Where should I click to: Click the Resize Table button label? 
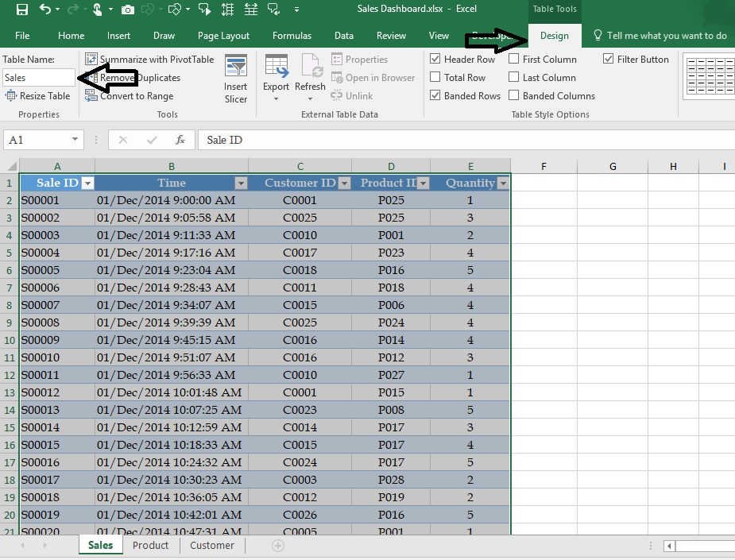(45, 96)
